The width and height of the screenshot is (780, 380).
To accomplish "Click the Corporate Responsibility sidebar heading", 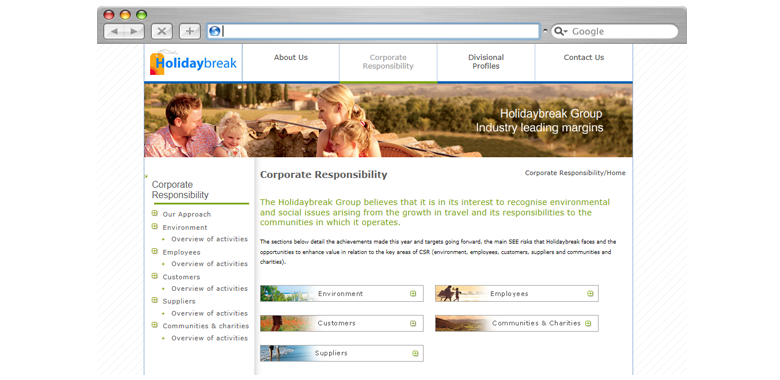I will tap(180, 190).
